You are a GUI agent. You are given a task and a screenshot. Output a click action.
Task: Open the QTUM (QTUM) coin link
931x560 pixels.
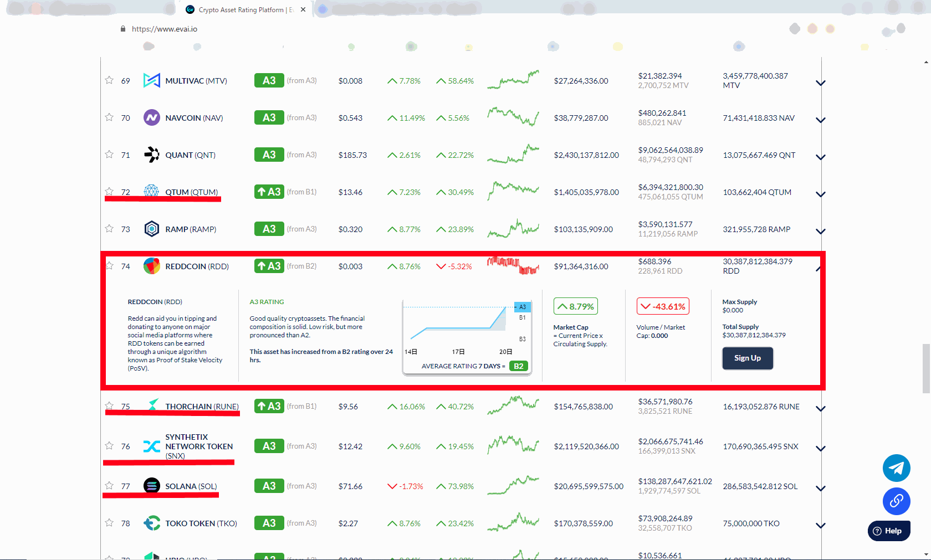pos(192,192)
